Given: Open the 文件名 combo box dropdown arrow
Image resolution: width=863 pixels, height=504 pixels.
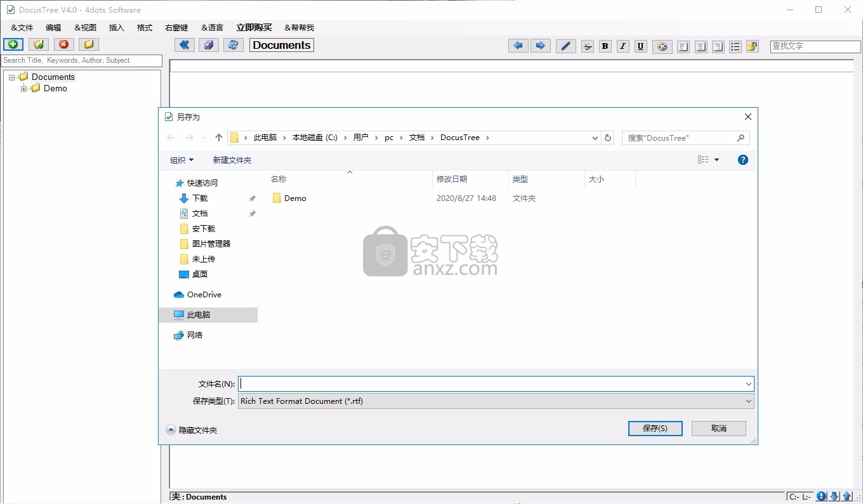Looking at the screenshot, I should click(x=749, y=384).
